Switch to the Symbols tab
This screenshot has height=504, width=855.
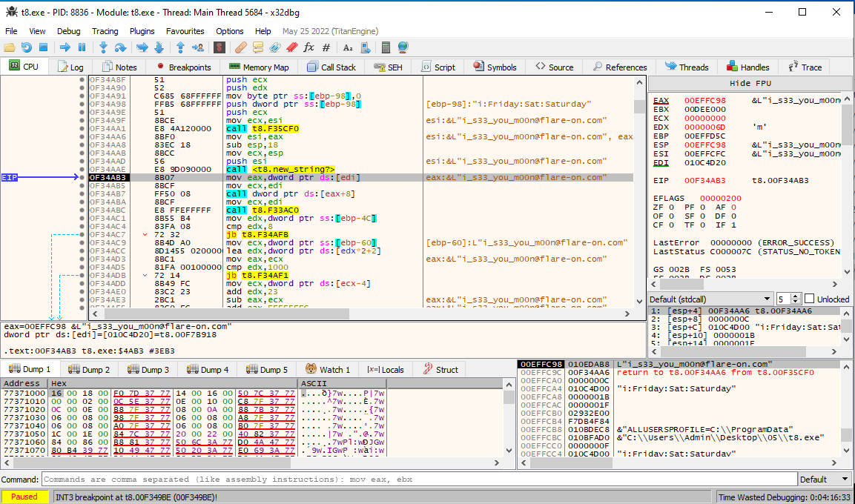click(x=495, y=67)
